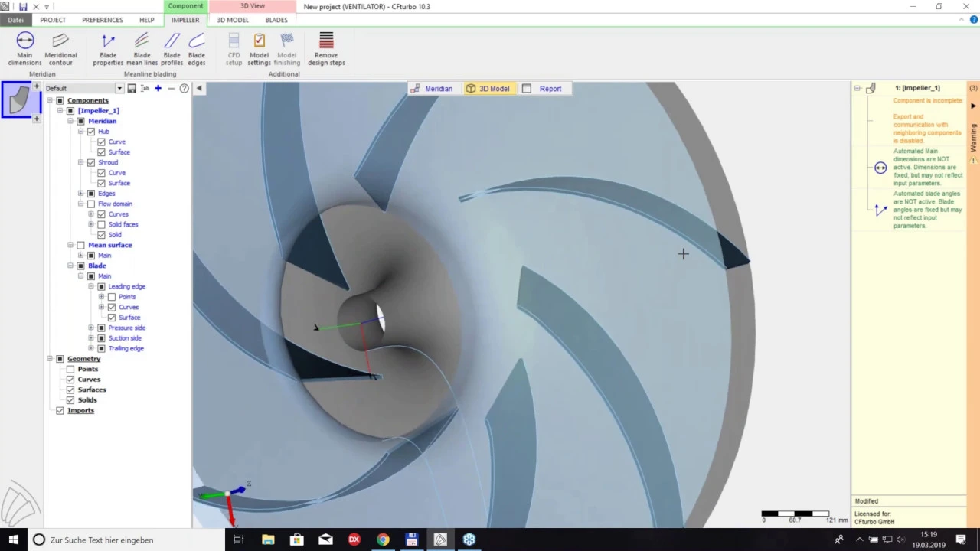Add component after the impeller with plus button

pos(36,119)
